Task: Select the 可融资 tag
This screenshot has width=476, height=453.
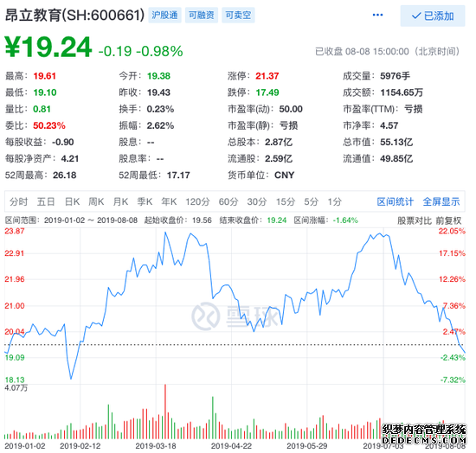Action: (202, 16)
